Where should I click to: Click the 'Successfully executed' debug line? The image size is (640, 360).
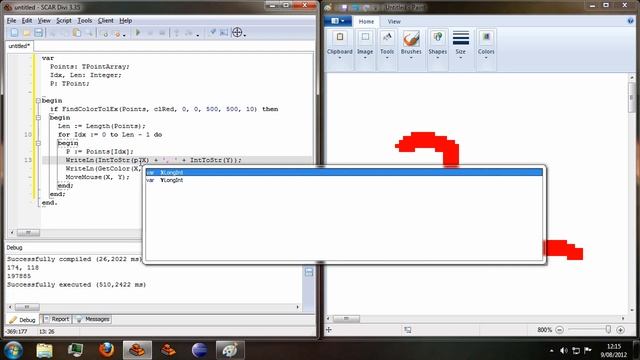(x=76, y=284)
